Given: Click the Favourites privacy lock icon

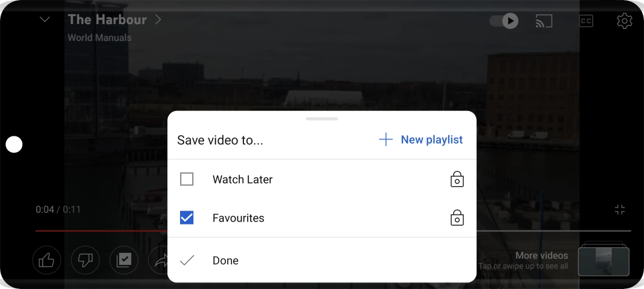Looking at the screenshot, I should 457,218.
